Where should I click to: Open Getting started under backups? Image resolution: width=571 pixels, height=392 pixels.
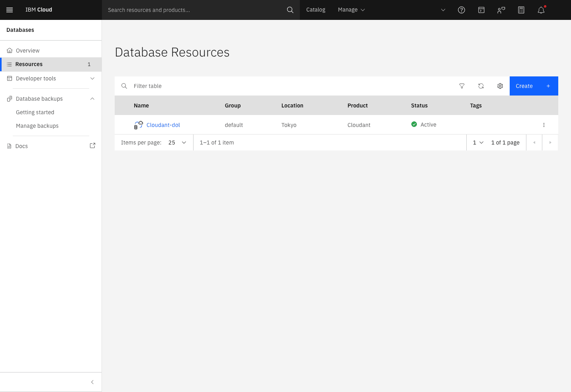pyautogui.click(x=35, y=112)
